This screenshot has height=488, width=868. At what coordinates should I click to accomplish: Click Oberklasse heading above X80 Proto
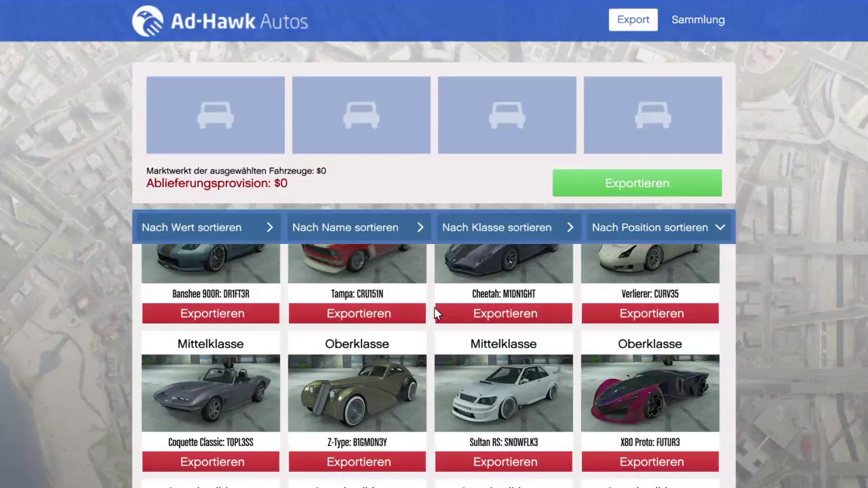click(x=650, y=344)
